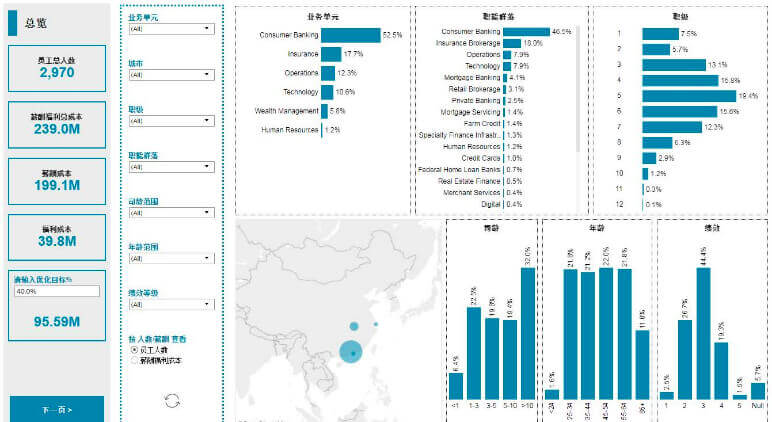772x422 pixels.
Task: Select the 员工人数 radio button
Action: pyautogui.click(x=135, y=351)
